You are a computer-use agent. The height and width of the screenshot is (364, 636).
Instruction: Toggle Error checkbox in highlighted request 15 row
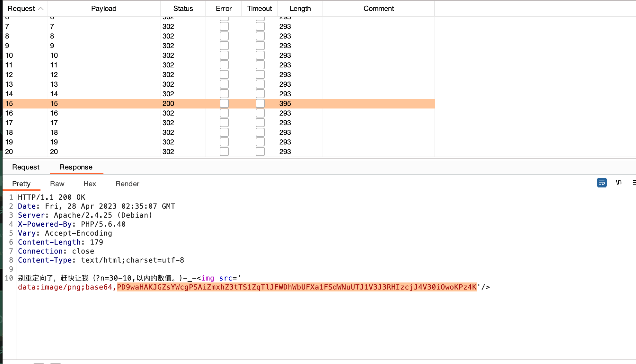pos(224,103)
